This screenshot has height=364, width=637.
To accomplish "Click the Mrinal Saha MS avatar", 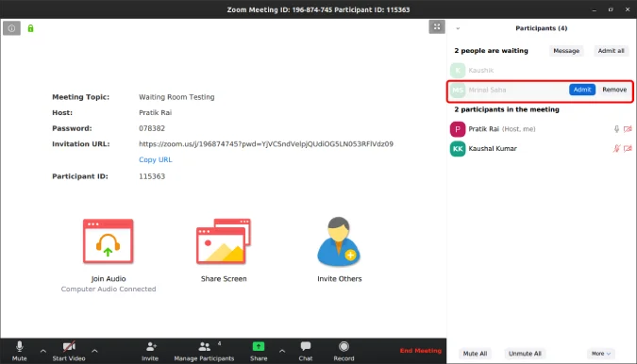I will pyautogui.click(x=458, y=90).
